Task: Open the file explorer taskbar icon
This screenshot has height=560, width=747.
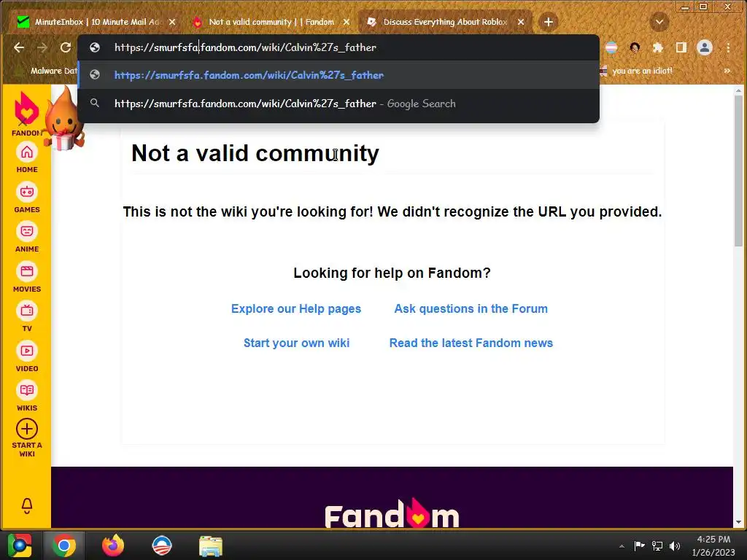Action: 211,545
